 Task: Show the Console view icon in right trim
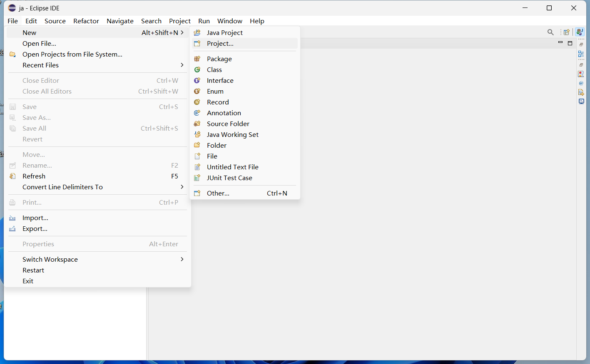[581, 101]
